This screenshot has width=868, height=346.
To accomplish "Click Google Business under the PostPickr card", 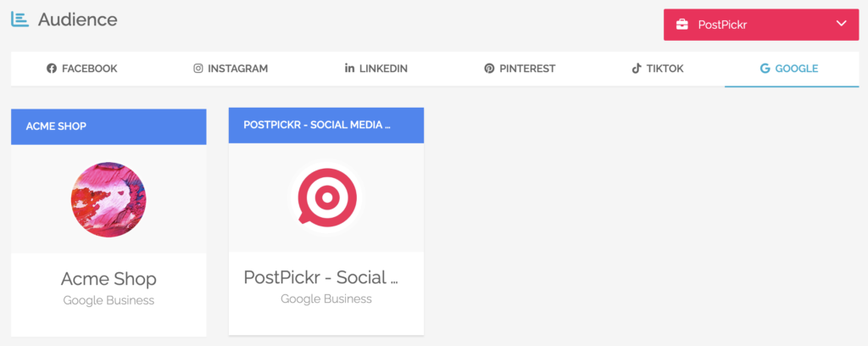I will click(325, 299).
